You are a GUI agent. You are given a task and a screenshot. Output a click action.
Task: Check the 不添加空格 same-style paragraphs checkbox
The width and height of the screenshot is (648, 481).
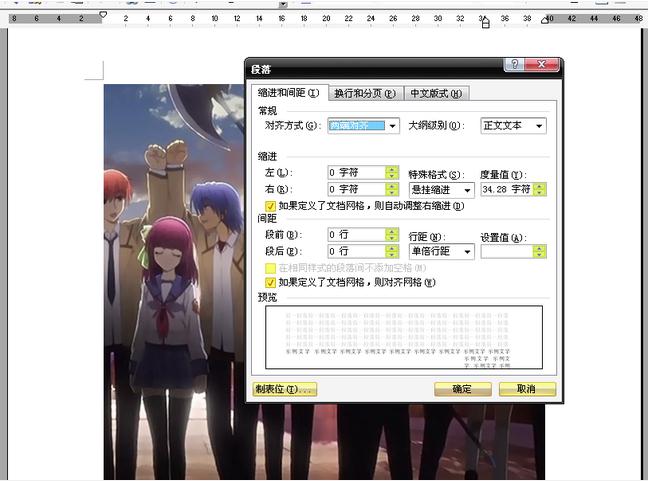270,268
